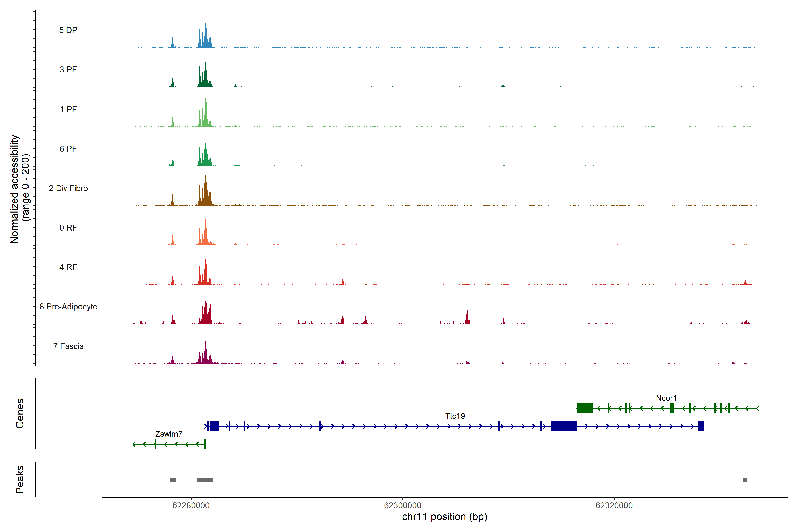Screen dimensions: 798x532
Task: Click the chr11 position (bp) axis title
Action: (x=444, y=517)
